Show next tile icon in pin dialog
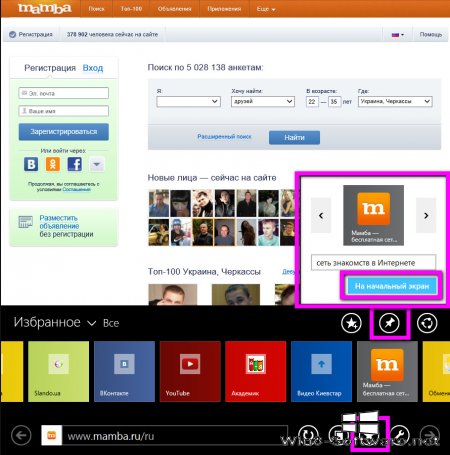Viewport: 450px width, 455px height. point(426,215)
